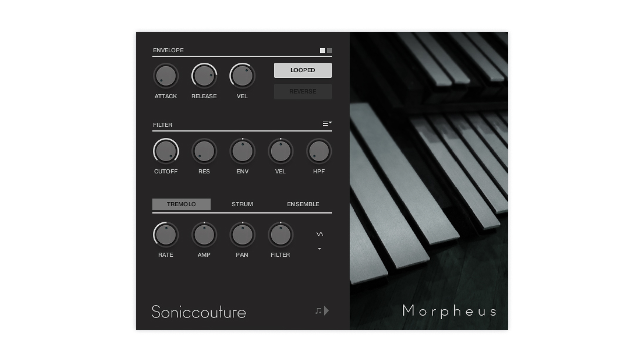Image resolution: width=644 pixels, height=362 pixels.
Task: Select the TREMOLO tab
Action: pyautogui.click(x=181, y=204)
